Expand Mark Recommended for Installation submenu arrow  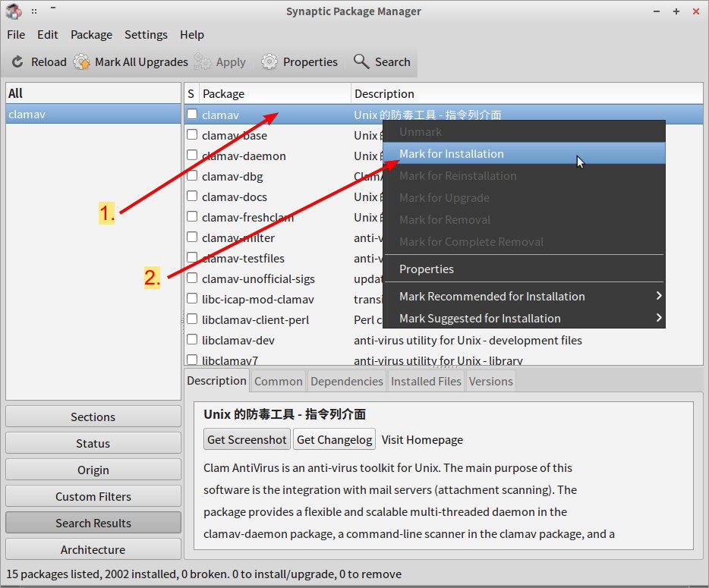(659, 296)
